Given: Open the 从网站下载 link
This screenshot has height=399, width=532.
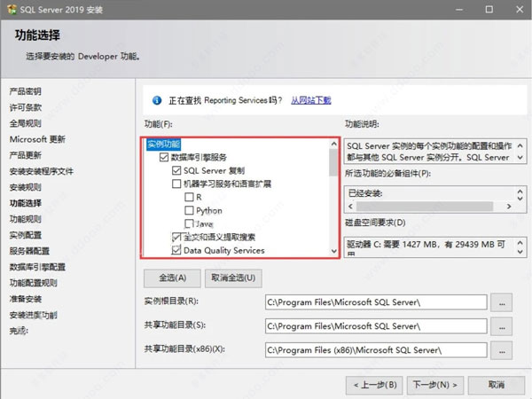Looking at the screenshot, I should coord(311,100).
